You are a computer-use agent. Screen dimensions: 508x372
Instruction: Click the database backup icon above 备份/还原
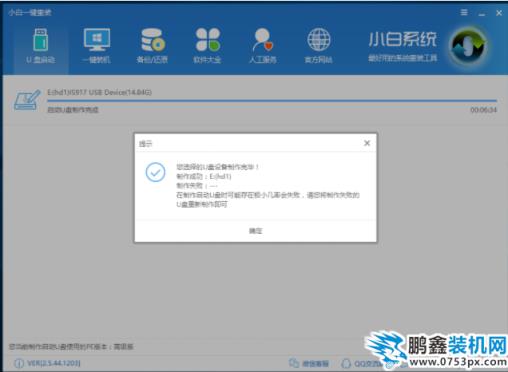pyautogui.click(x=153, y=40)
